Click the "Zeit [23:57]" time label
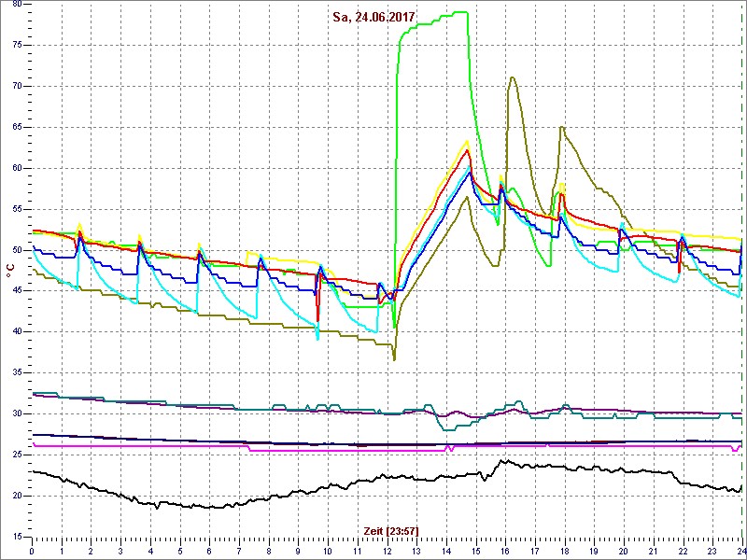The image size is (747, 560). coord(390,530)
